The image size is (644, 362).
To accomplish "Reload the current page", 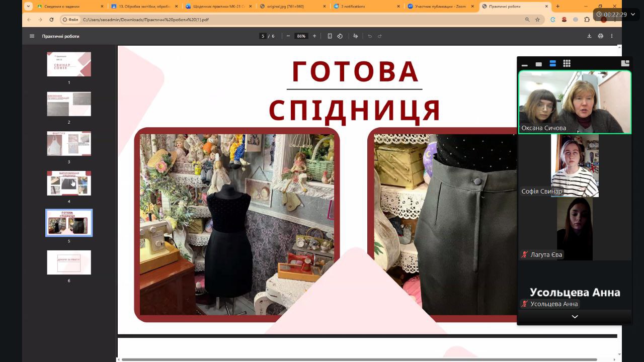I will pyautogui.click(x=51, y=20).
